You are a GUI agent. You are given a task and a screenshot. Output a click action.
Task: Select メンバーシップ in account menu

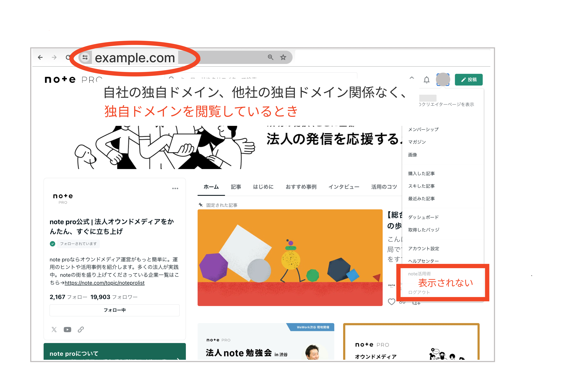pyautogui.click(x=423, y=129)
